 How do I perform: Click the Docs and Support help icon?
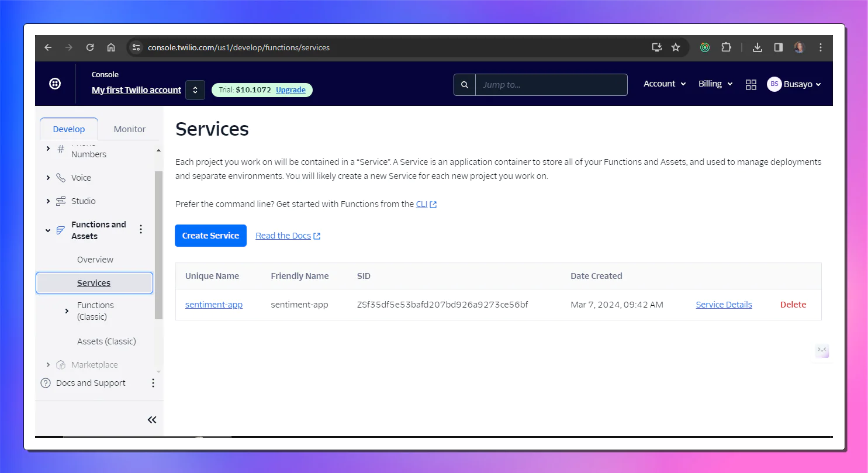[x=46, y=383]
